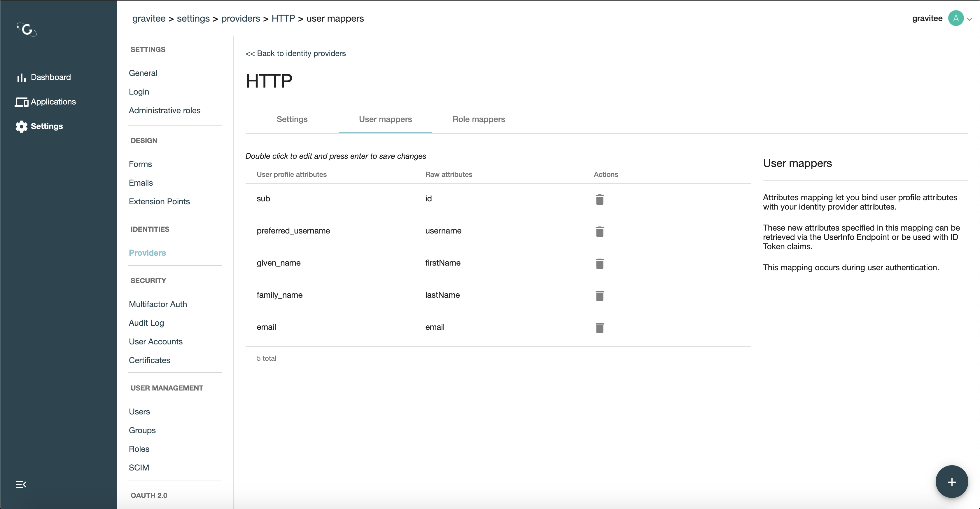980x509 pixels.
Task: Open Multifactor Auth settings
Action: tap(157, 304)
